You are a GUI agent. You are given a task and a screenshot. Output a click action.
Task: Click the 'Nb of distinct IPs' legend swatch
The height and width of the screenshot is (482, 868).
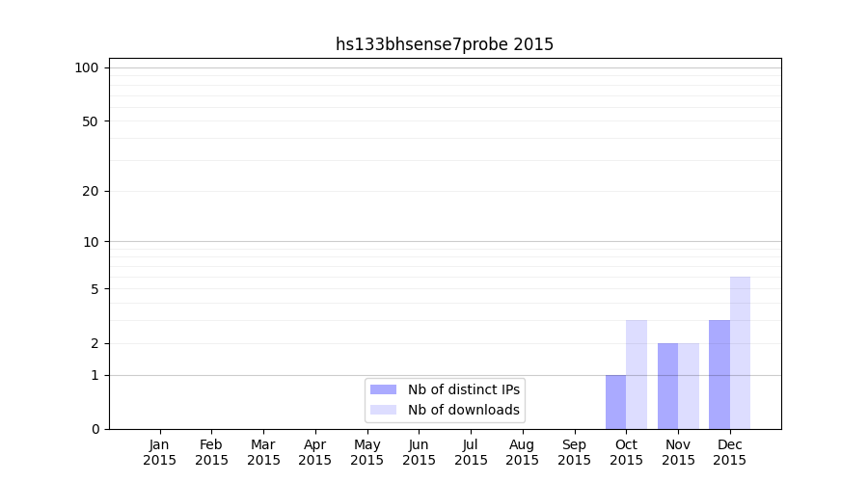[x=383, y=389]
